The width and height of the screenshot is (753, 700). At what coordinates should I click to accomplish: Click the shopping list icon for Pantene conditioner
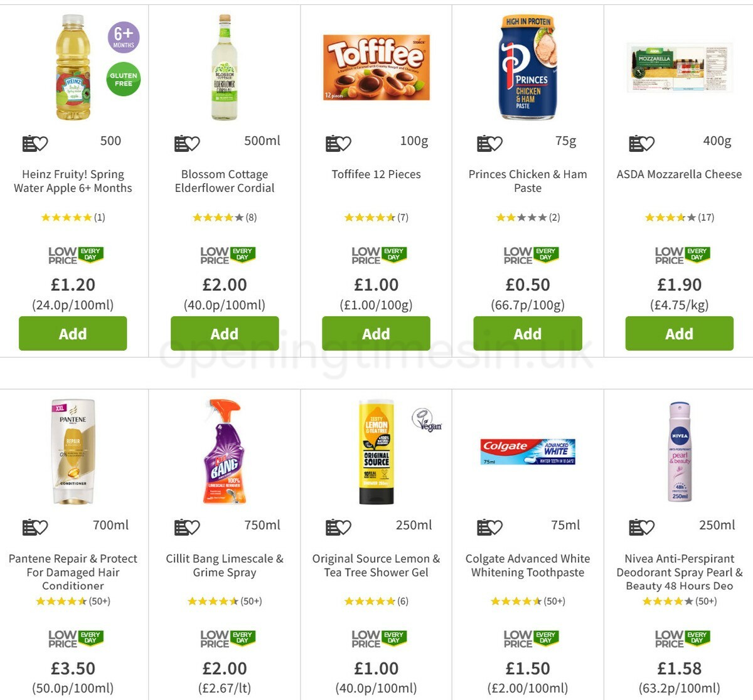[x=28, y=527]
